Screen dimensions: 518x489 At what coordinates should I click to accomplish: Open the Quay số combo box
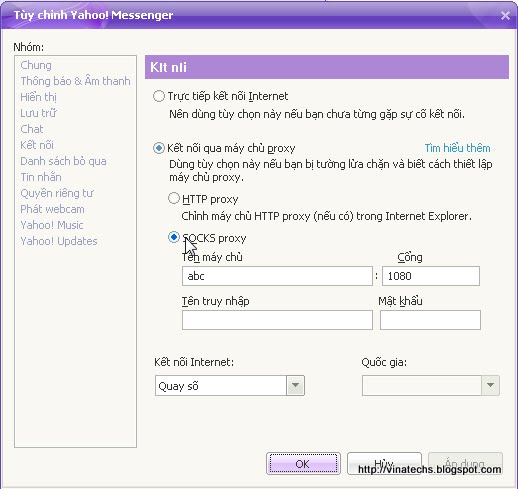click(230, 385)
